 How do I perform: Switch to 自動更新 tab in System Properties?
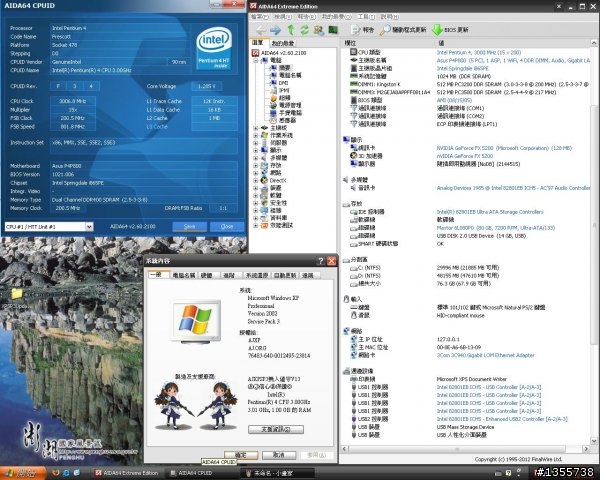pos(285,275)
